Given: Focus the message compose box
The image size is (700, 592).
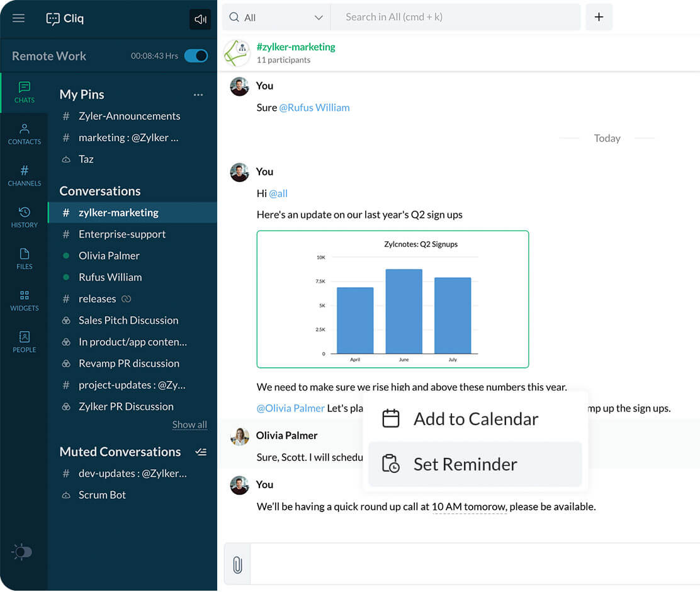Looking at the screenshot, I should coord(475,564).
